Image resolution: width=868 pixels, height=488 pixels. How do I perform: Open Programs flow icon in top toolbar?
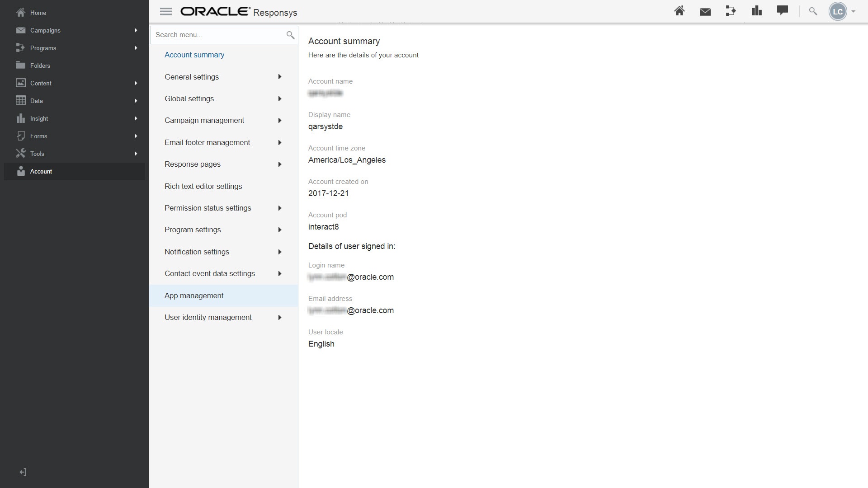point(731,11)
